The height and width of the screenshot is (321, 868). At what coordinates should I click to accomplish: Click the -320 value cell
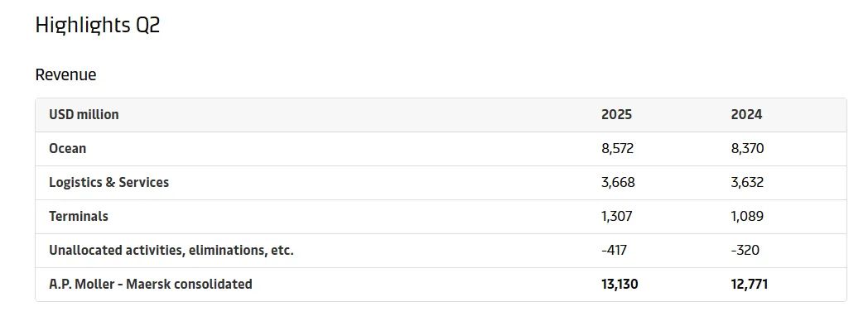pyautogui.click(x=745, y=251)
